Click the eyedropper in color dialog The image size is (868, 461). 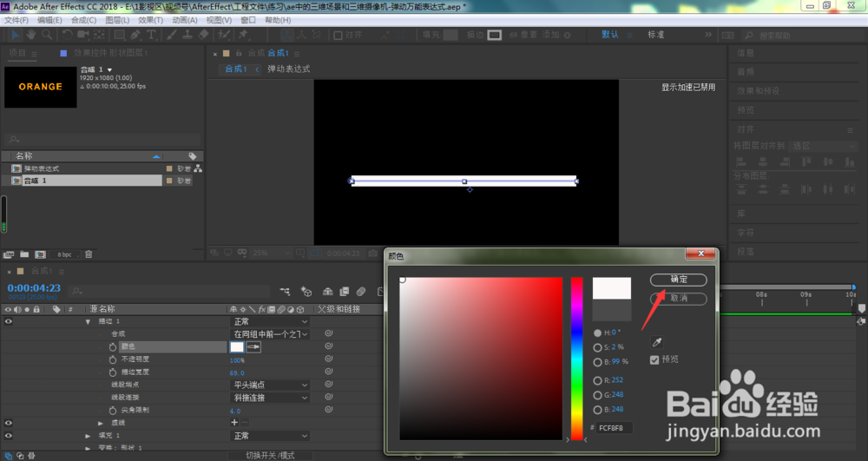point(657,342)
